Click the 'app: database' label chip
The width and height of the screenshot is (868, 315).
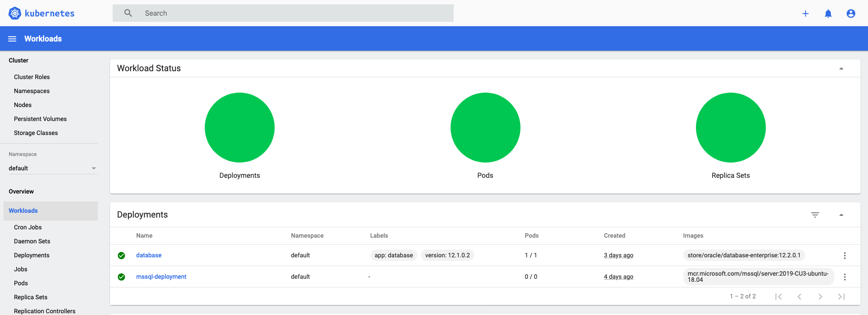point(394,255)
